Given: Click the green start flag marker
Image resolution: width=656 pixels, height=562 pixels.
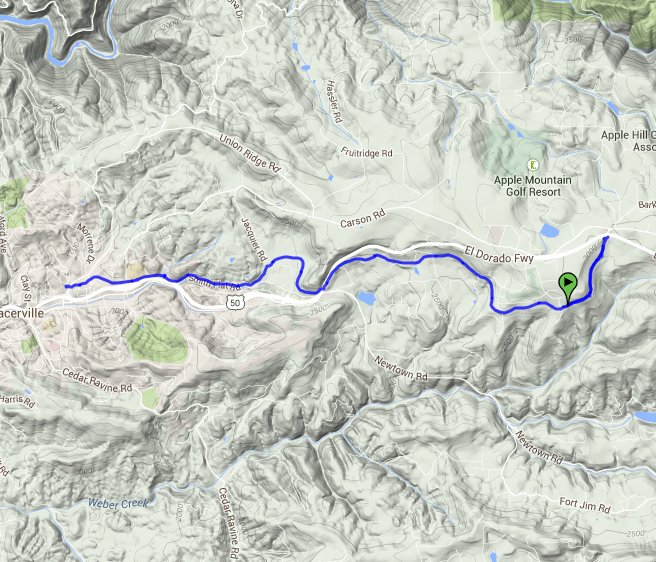Looking at the screenshot, I should pos(567,285).
